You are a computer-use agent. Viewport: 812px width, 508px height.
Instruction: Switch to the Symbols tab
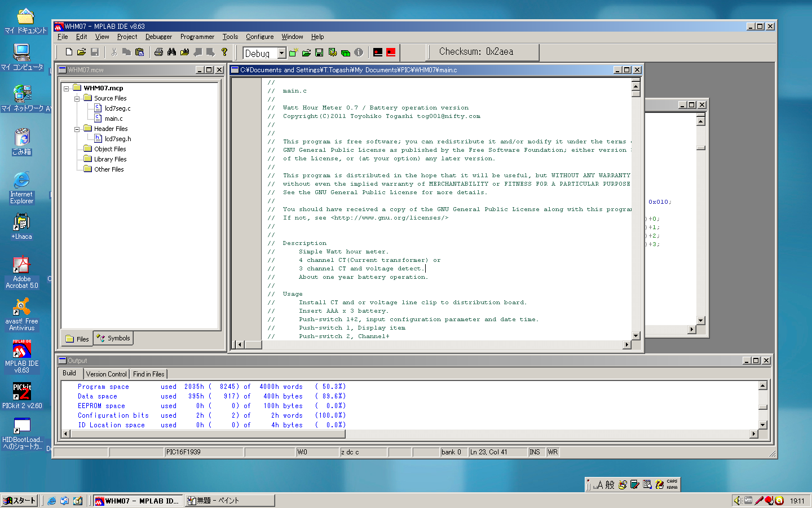[113, 338]
